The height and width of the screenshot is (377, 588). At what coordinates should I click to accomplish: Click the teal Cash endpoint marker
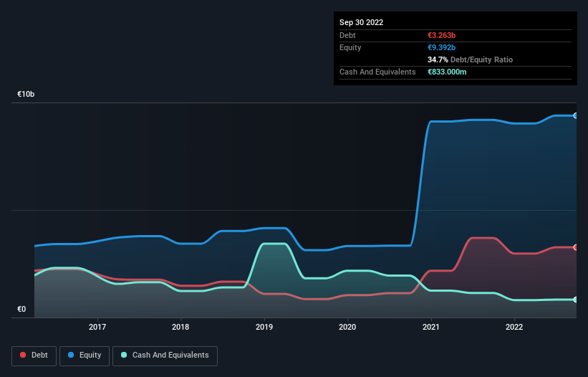pos(576,300)
